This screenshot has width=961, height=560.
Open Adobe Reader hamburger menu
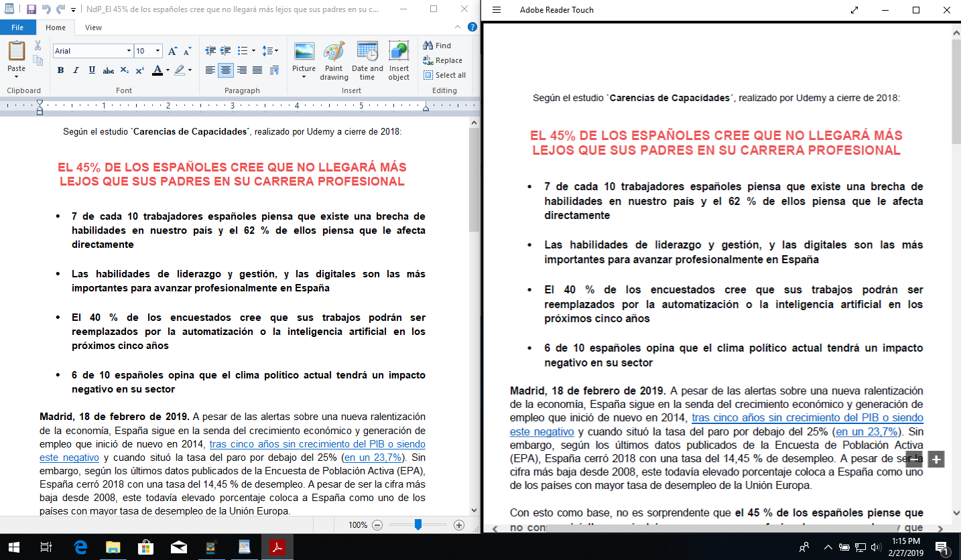point(497,10)
